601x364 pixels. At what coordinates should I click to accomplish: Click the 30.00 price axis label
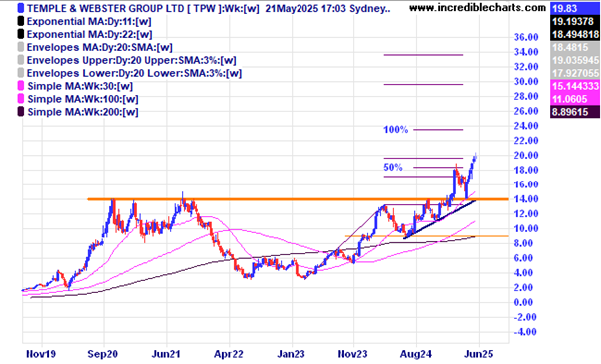tap(526, 81)
